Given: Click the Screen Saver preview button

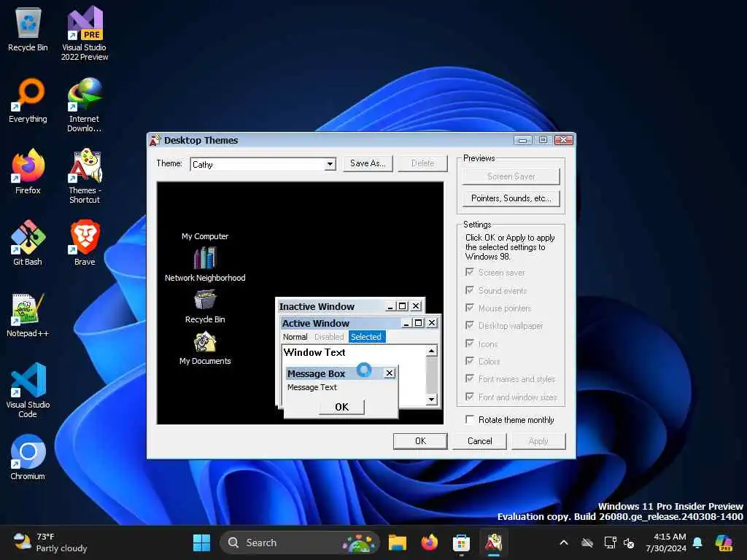Looking at the screenshot, I should pyautogui.click(x=511, y=176).
